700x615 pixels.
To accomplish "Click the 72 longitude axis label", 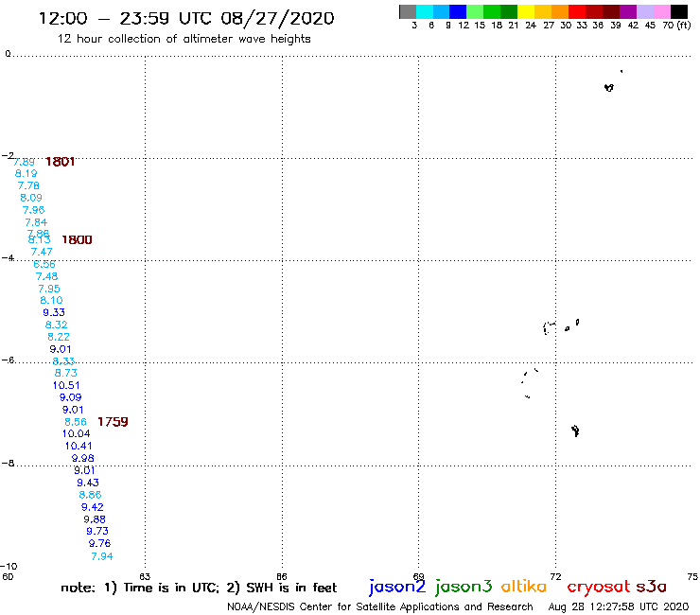I will [555, 576].
